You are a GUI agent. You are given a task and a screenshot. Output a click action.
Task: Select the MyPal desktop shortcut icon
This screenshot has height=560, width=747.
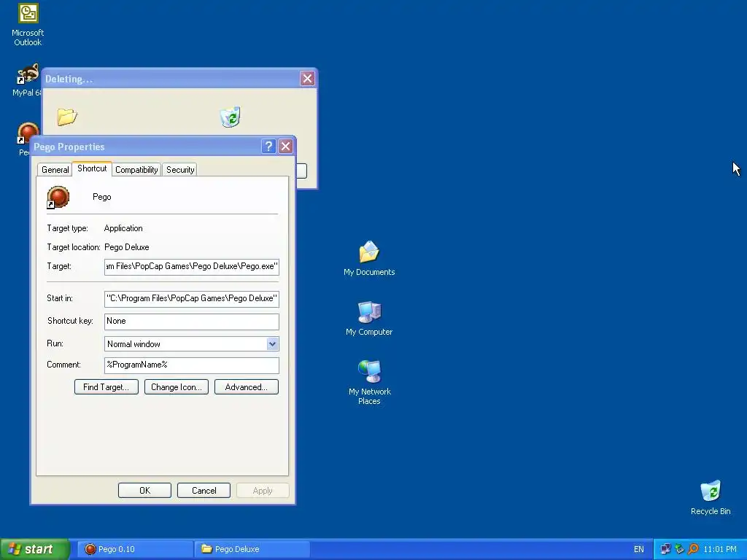click(x=28, y=74)
